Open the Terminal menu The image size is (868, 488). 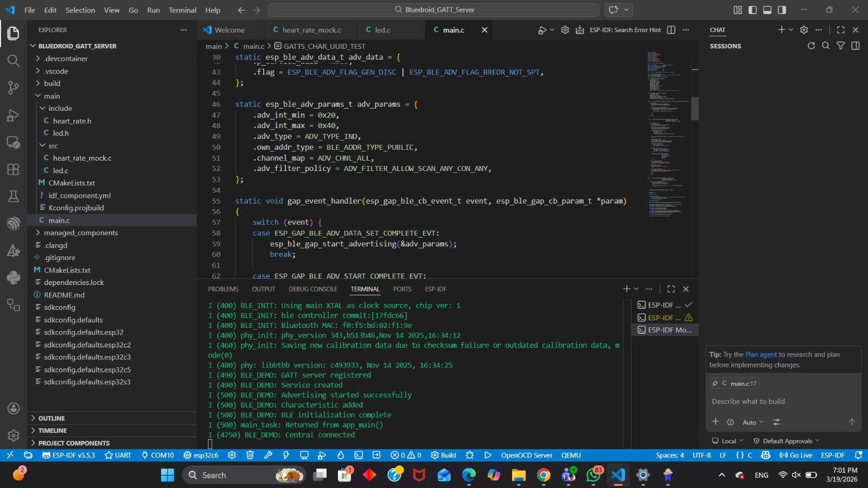(182, 10)
